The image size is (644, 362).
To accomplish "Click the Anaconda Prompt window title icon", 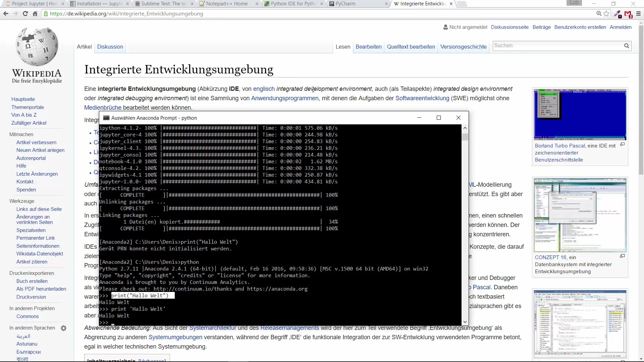I will [106, 118].
